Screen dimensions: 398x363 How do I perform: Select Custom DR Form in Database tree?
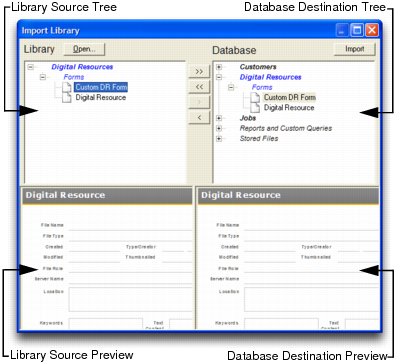point(290,97)
